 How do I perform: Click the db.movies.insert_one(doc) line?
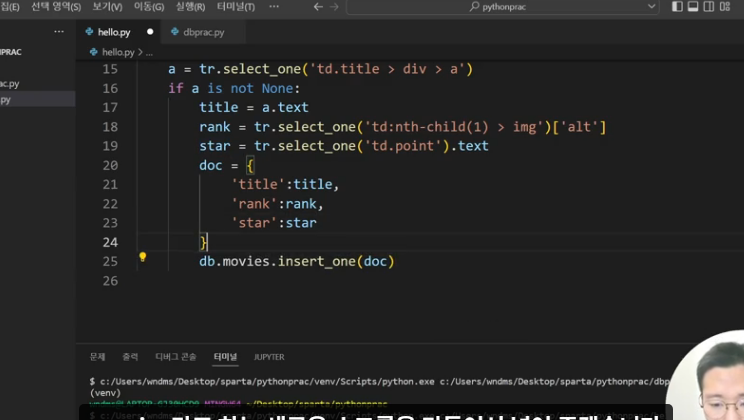click(297, 261)
